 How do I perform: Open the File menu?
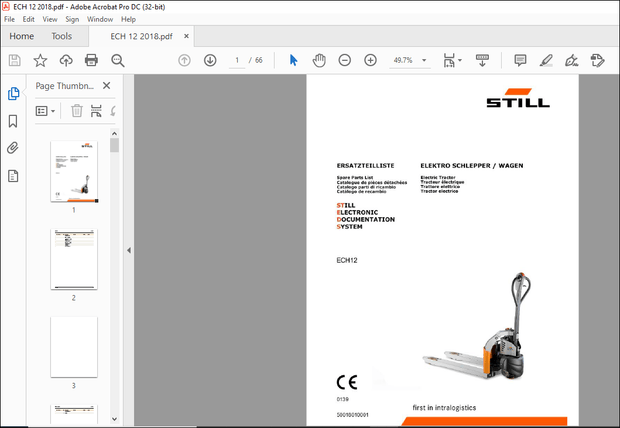pyautogui.click(x=9, y=19)
